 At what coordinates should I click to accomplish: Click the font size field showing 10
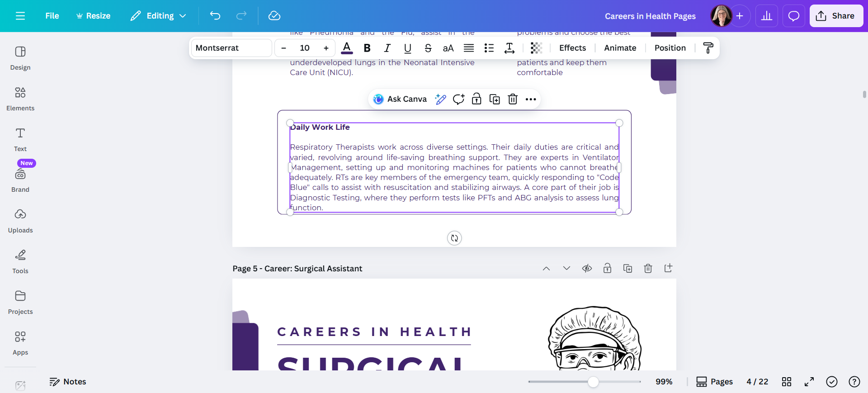tap(305, 48)
